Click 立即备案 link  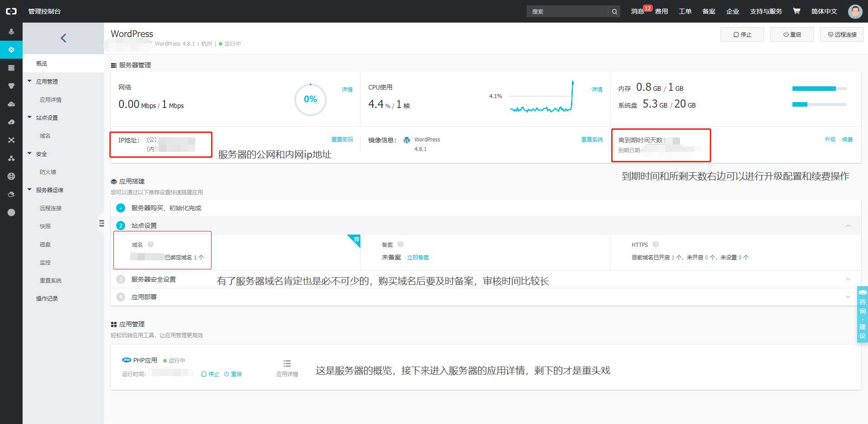point(418,258)
